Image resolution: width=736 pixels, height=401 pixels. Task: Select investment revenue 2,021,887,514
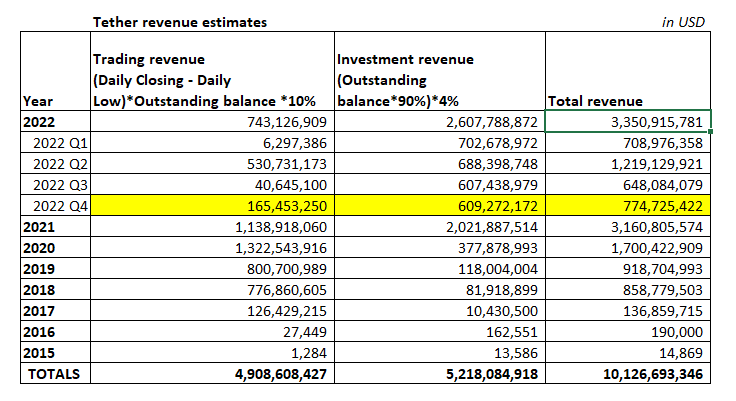point(440,226)
